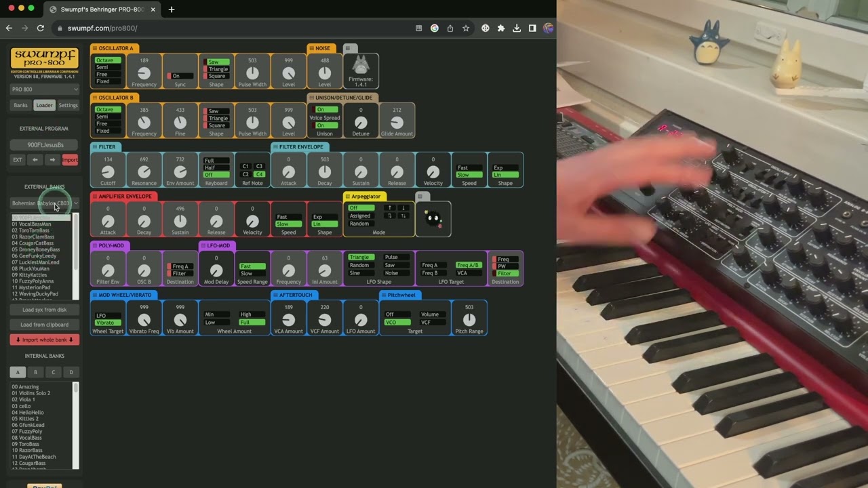The width and height of the screenshot is (868, 488).
Task: Open the PRO 800 device dropdown
Action: 44,89
